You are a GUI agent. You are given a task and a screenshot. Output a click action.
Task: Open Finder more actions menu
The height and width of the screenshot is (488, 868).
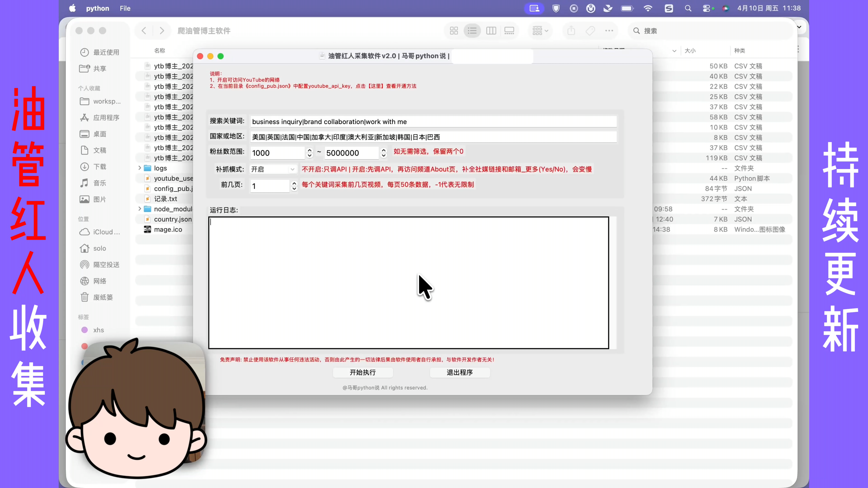tap(609, 31)
